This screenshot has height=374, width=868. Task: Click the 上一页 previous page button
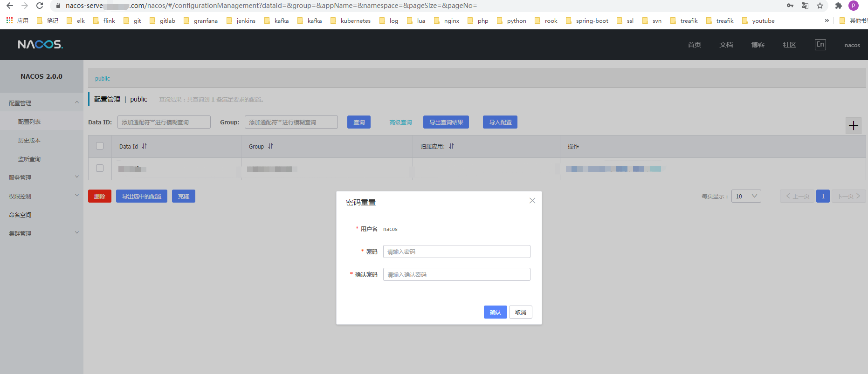(x=797, y=196)
